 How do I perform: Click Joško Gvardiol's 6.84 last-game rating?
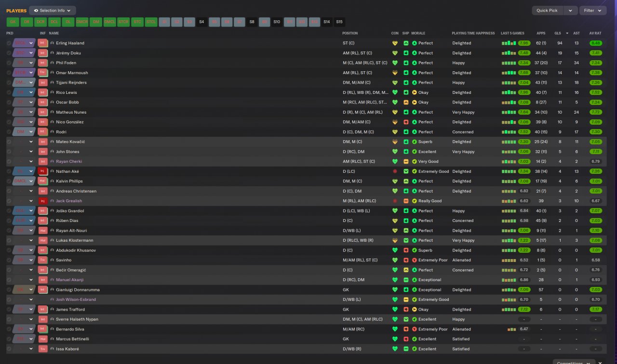tap(524, 211)
